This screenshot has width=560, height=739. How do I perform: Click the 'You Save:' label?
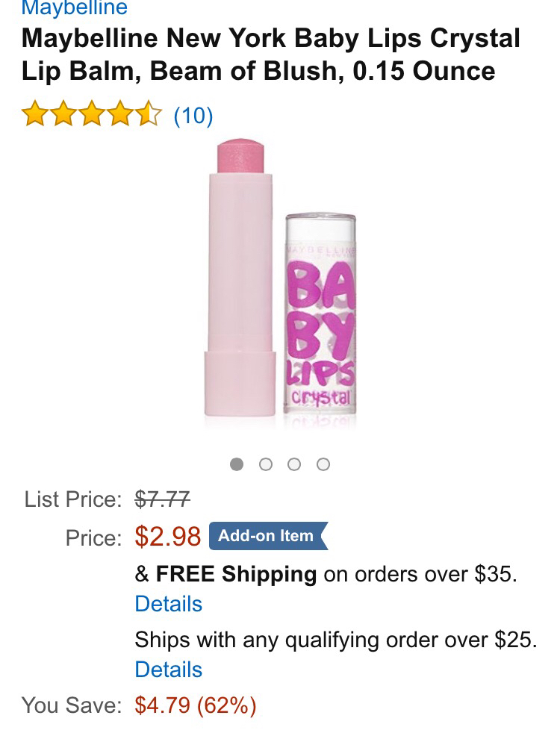pos(71,705)
